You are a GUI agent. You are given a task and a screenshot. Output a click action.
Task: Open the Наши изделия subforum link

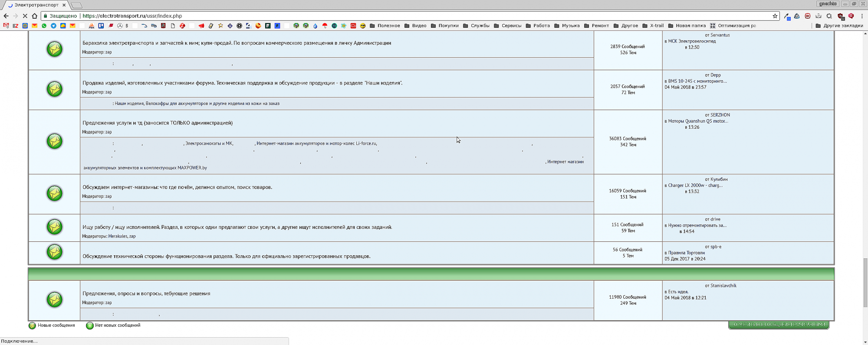click(129, 104)
